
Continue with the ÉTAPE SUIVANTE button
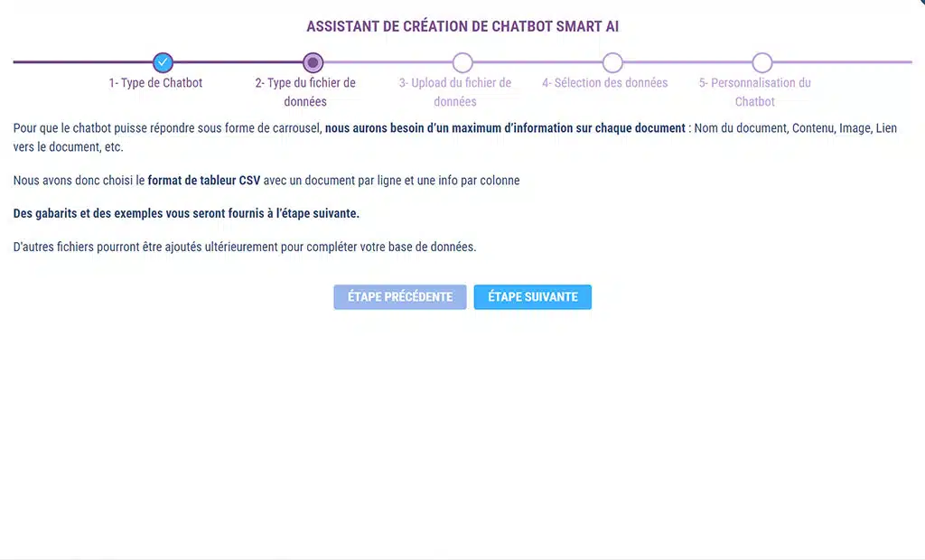coord(532,297)
